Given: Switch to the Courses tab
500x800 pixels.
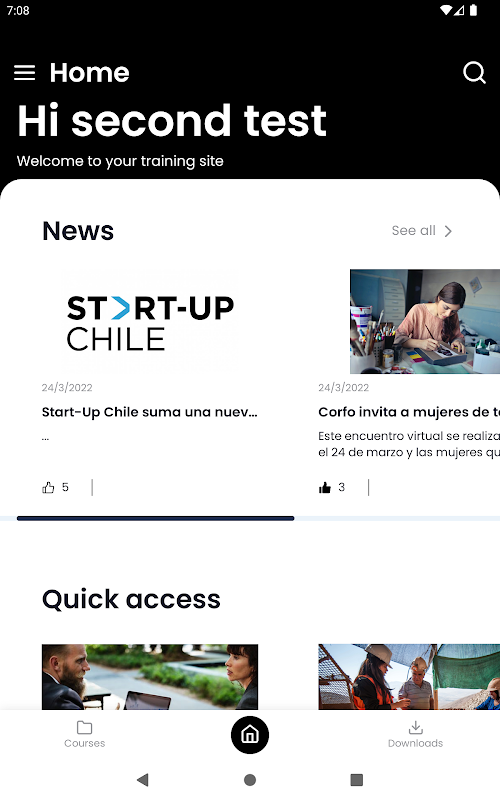Looking at the screenshot, I should click(85, 735).
